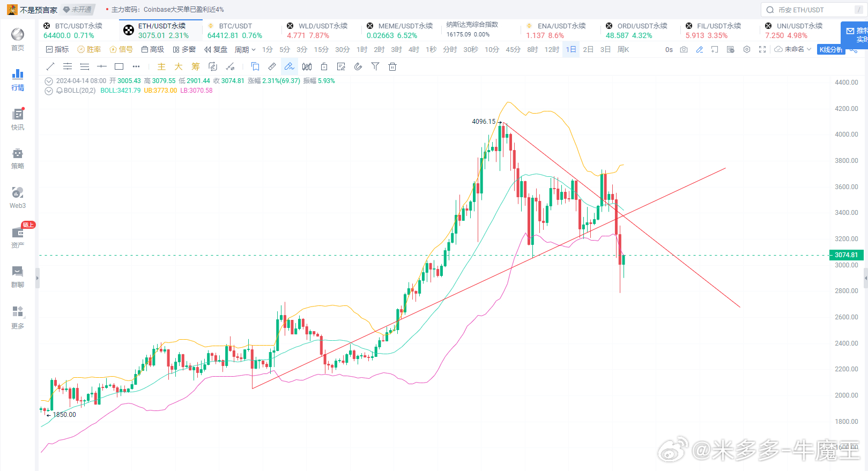Click the 胜率 win rate button

[x=89, y=49]
